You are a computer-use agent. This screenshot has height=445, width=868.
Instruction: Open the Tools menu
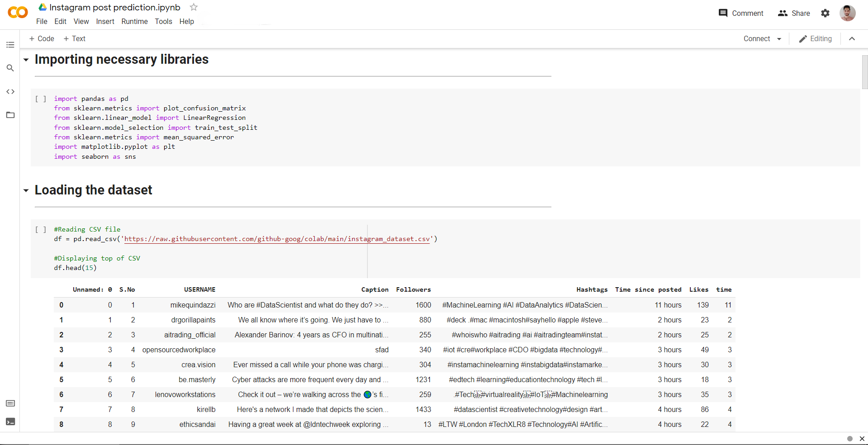[163, 21]
